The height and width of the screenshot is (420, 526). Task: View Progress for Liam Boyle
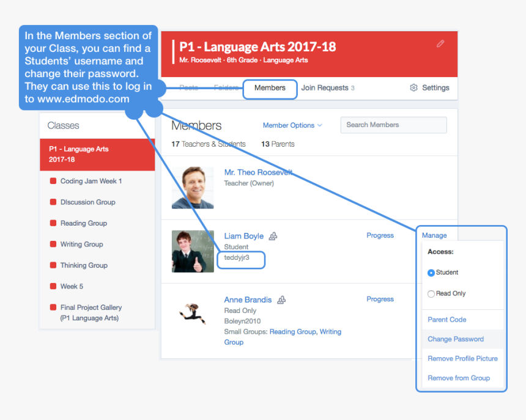tap(380, 235)
